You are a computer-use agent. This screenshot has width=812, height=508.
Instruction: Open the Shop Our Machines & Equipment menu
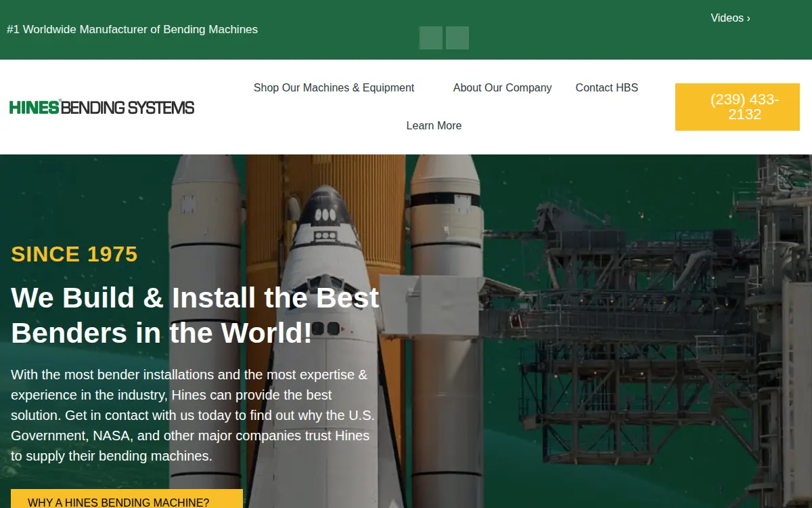(334, 88)
